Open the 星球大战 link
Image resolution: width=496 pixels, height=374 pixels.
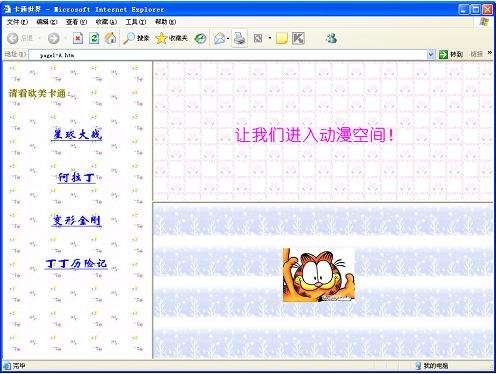click(x=77, y=134)
